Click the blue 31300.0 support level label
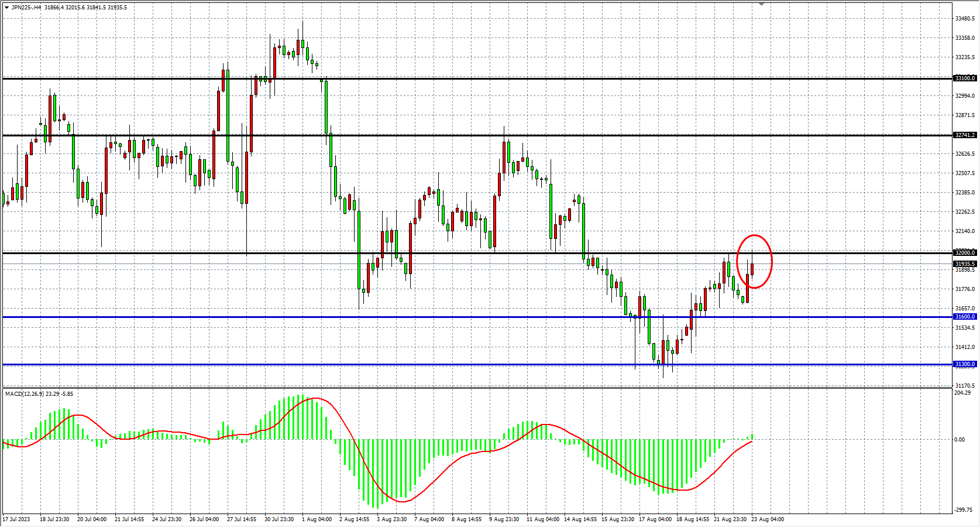 965,364
